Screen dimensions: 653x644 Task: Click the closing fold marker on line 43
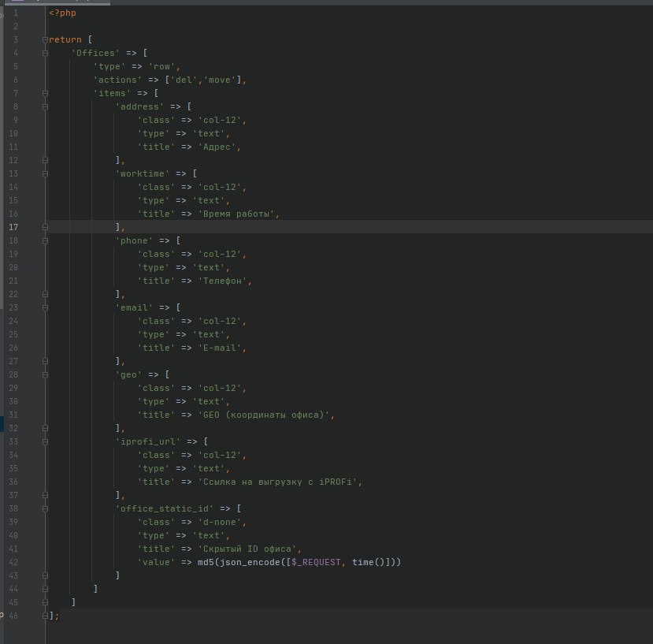[x=45, y=575]
